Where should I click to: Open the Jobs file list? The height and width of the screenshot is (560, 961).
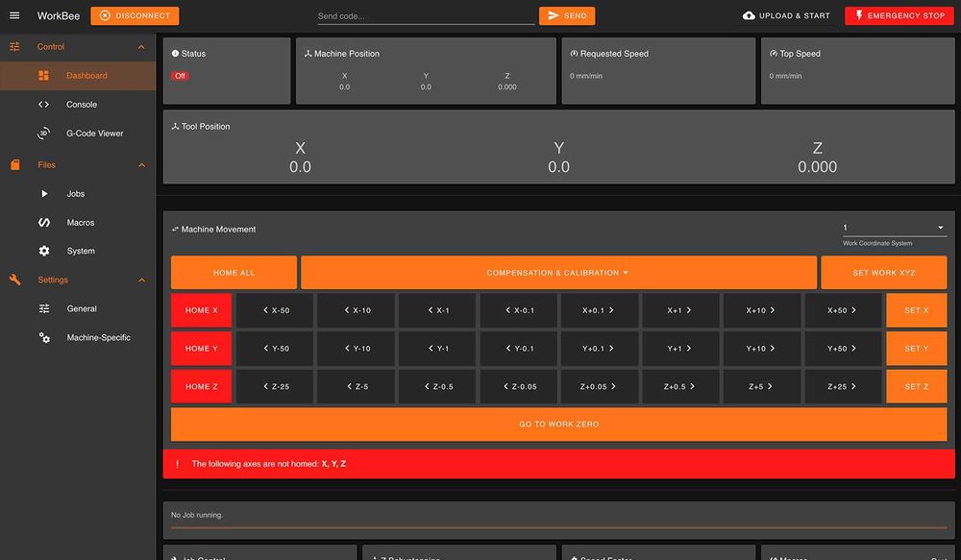point(78,194)
